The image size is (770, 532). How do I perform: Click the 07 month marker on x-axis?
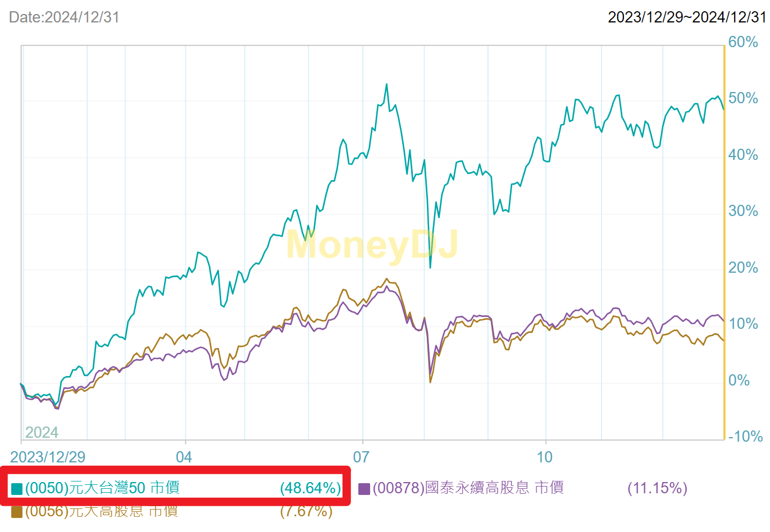click(x=361, y=457)
